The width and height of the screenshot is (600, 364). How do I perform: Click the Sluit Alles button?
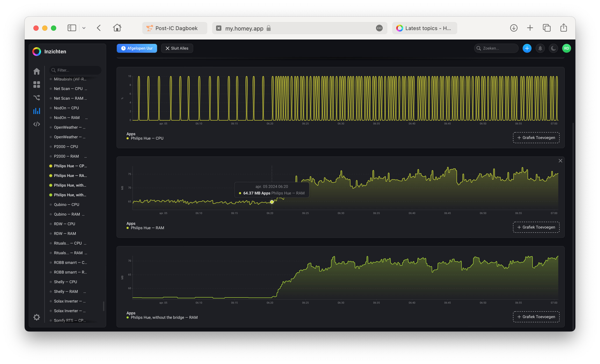point(177,48)
